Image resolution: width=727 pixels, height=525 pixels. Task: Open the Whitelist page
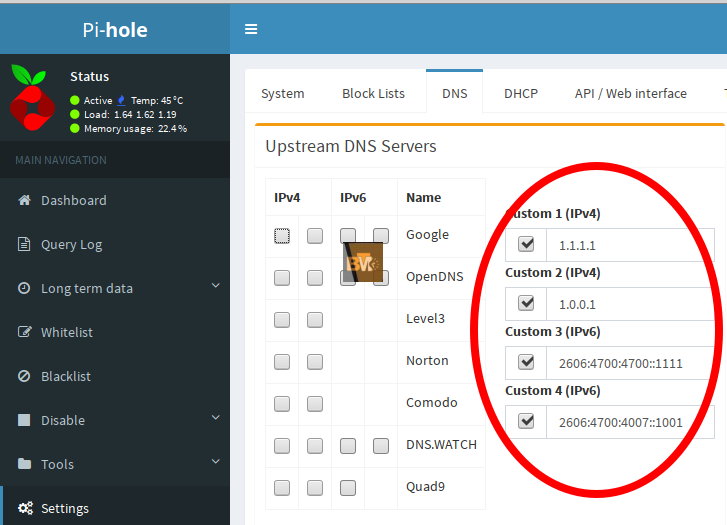click(115, 333)
